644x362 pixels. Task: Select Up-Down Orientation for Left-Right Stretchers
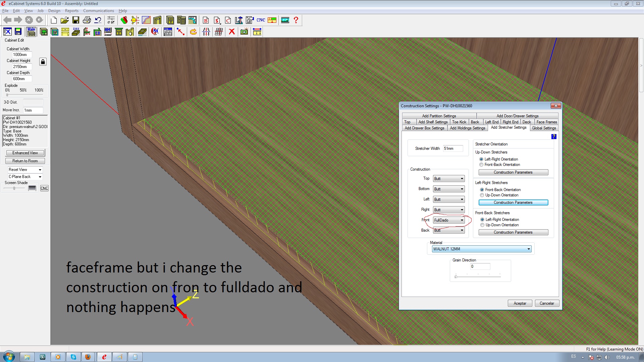click(482, 195)
